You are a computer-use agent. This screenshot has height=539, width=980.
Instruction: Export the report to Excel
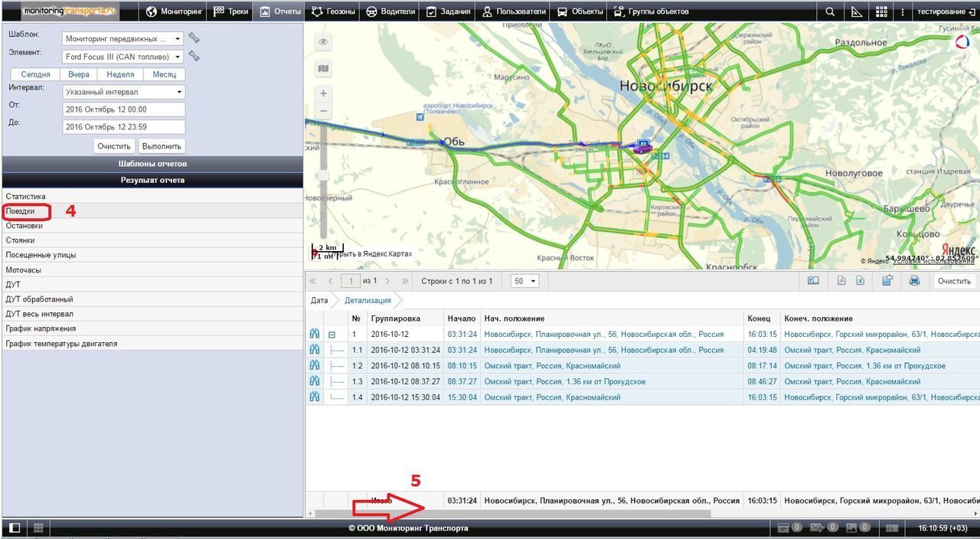pyautogui.click(x=860, y=281)
